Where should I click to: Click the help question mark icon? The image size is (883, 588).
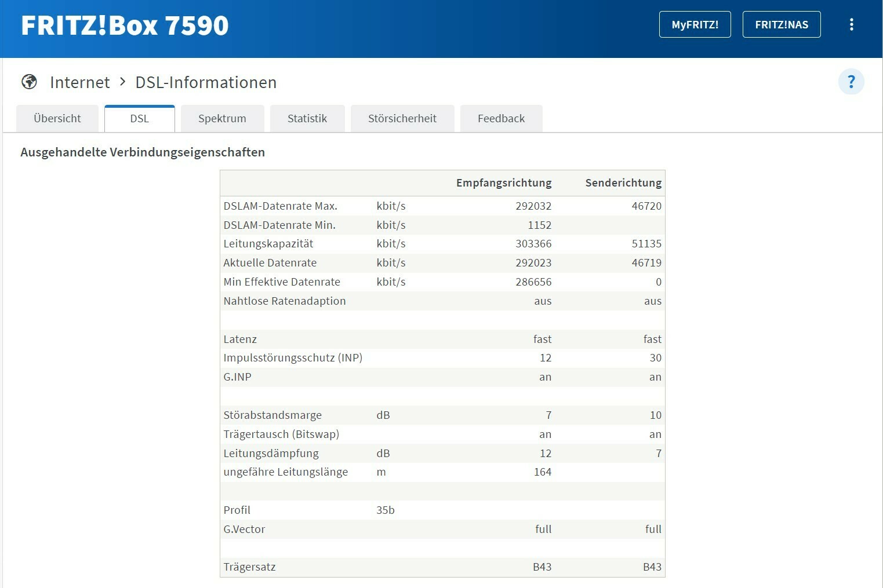pyautogui.click(x=851, y=82)
